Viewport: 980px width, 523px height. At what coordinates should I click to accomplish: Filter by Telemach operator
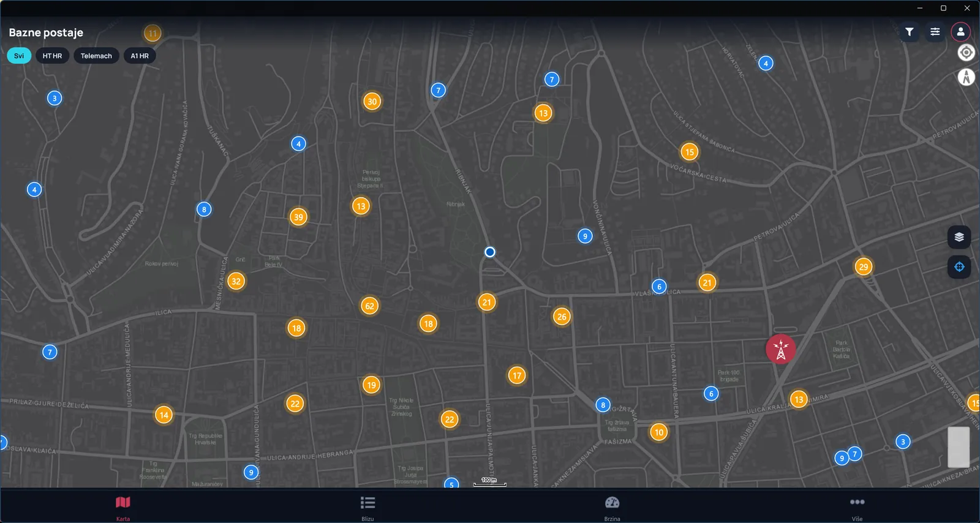(x=96, y=56)
